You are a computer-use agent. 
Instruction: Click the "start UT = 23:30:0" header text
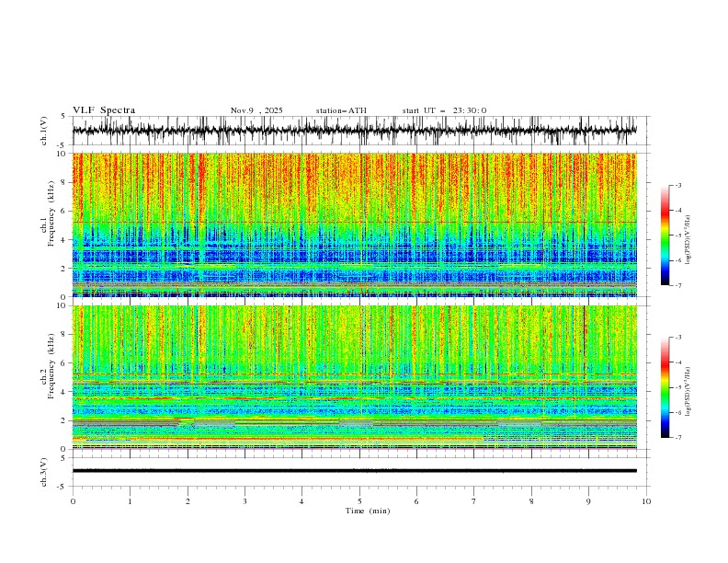(x=444, y=110)
